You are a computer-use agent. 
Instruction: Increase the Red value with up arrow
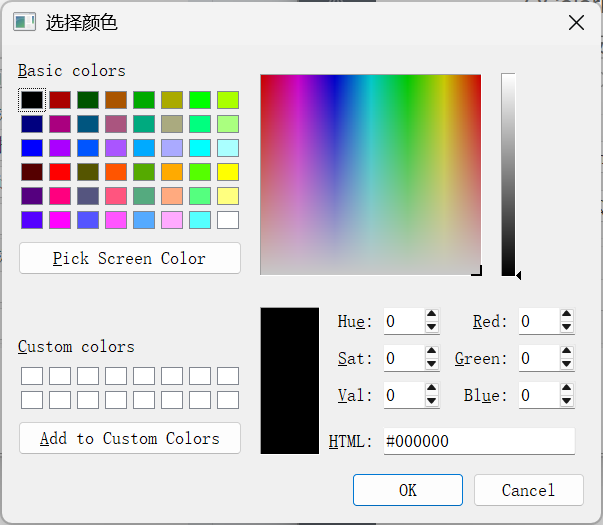(x=566, y=314)
